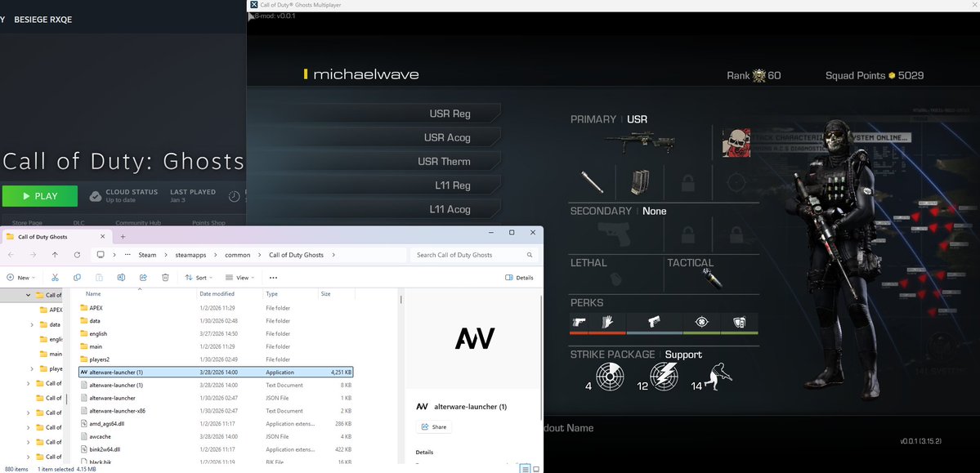Click the Cut icon in Explorer toolbar
Screen dimensions: 980x473
(x=55, y=278)
